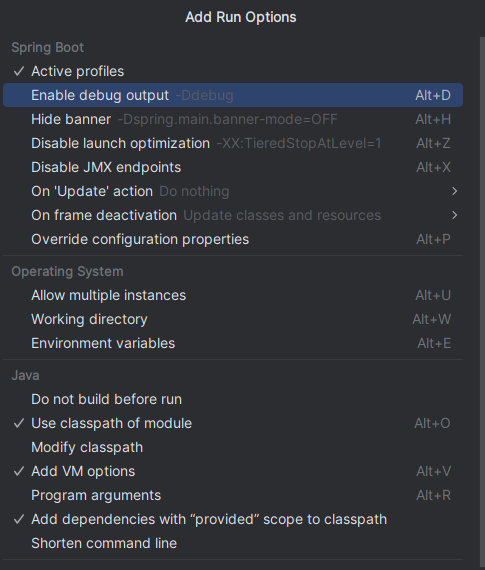Viewport: 485px width, 570px height.
Task: Choose Hide banner option
Action: click(x=233, y=119)
